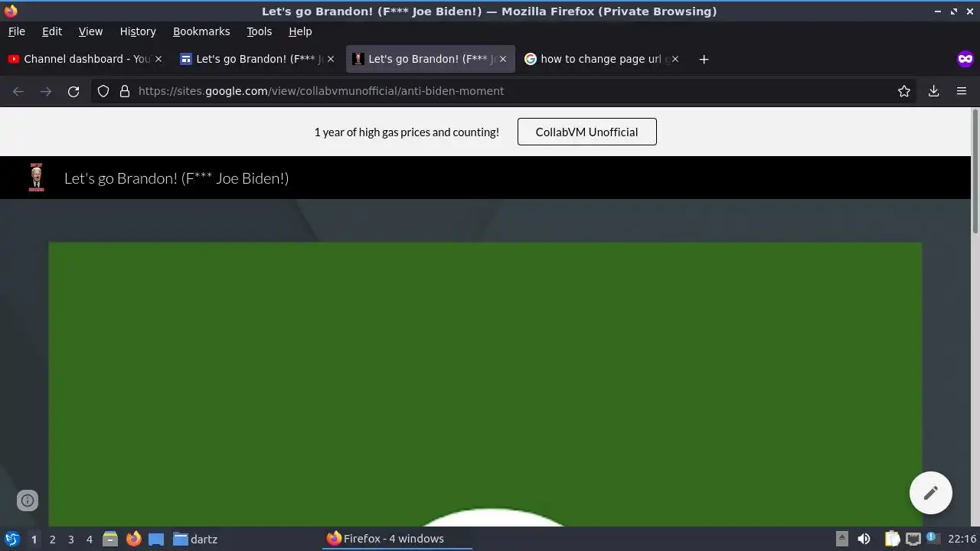
Task: Open the Help menu
Action: (x=300, y=31)
